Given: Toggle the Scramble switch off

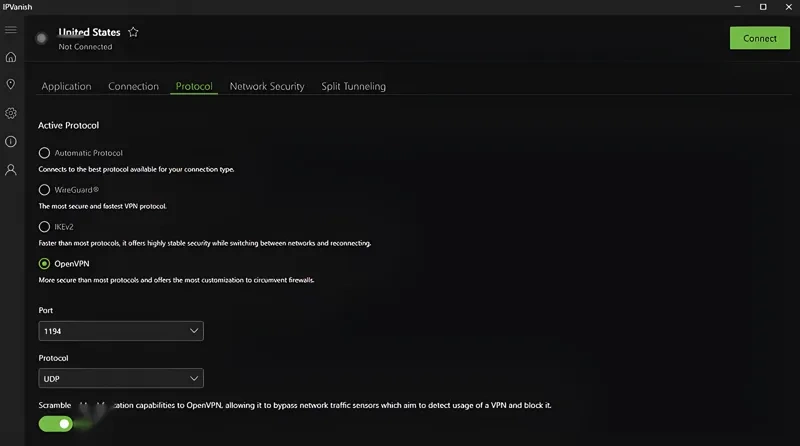Looking at the screenshot, I should pos(56,424).
